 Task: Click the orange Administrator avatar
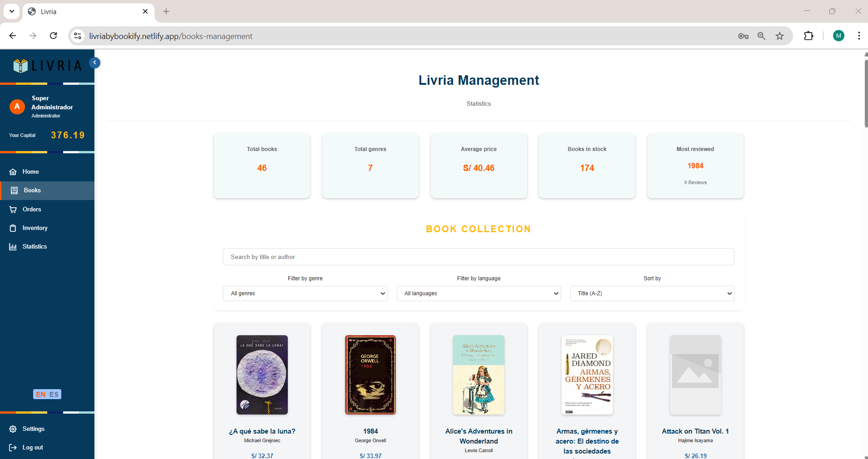coord(17,107)
